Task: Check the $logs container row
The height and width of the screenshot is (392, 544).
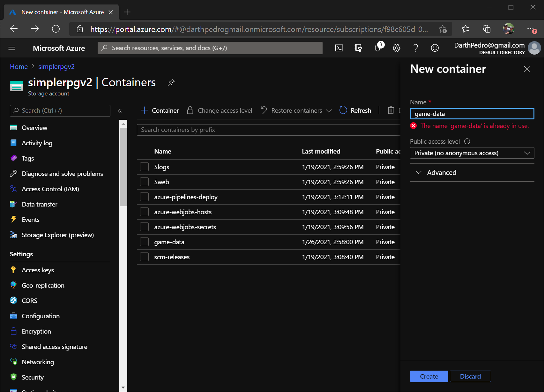Action: [x=144, y=167]
